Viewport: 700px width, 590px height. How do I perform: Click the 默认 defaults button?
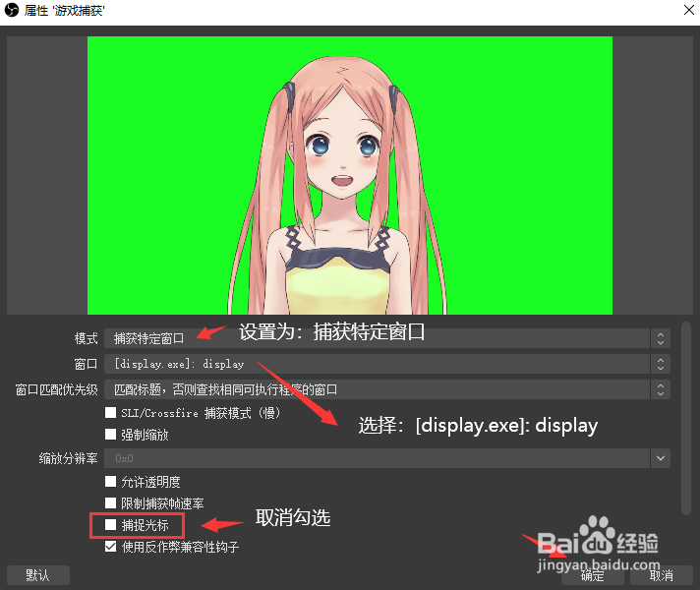click(38, 575)
